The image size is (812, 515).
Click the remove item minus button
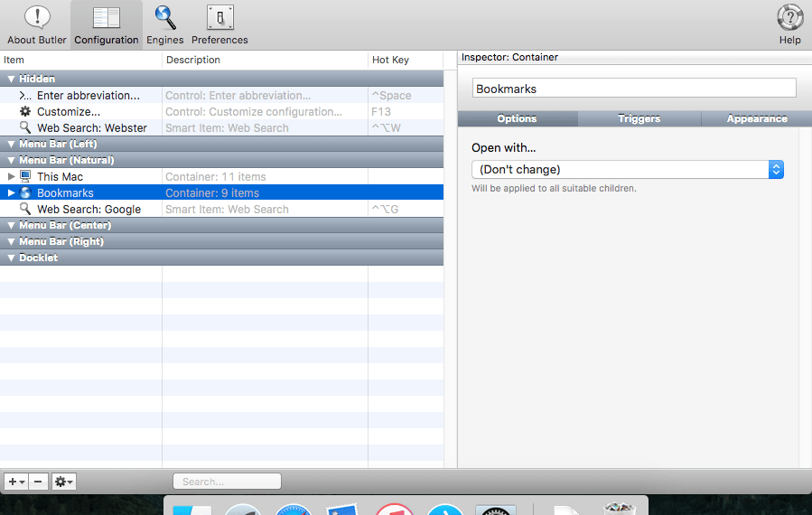[x=39, y=482]
